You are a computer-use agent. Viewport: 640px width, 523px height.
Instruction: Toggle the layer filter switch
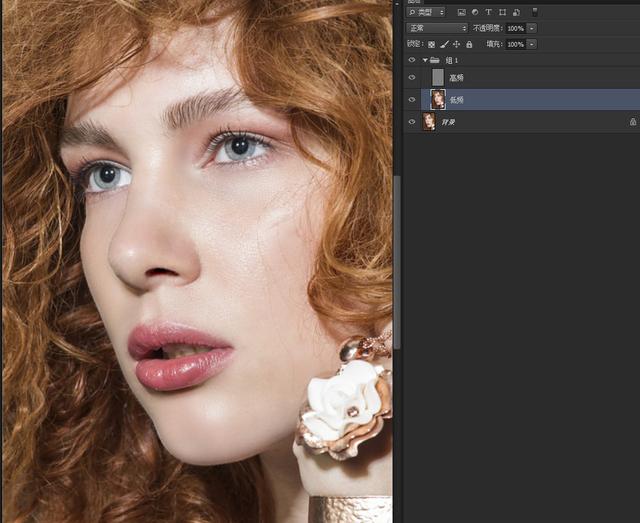535,11
